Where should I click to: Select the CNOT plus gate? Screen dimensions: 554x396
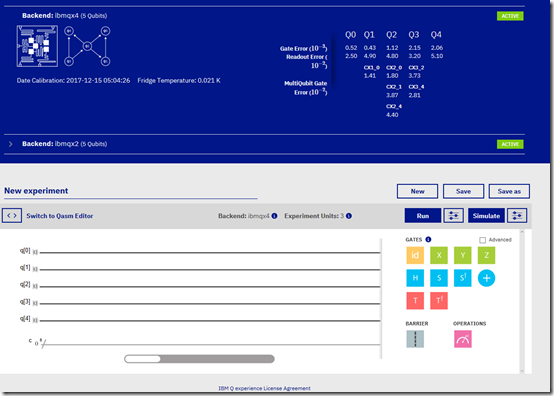(x=487, y=278)
